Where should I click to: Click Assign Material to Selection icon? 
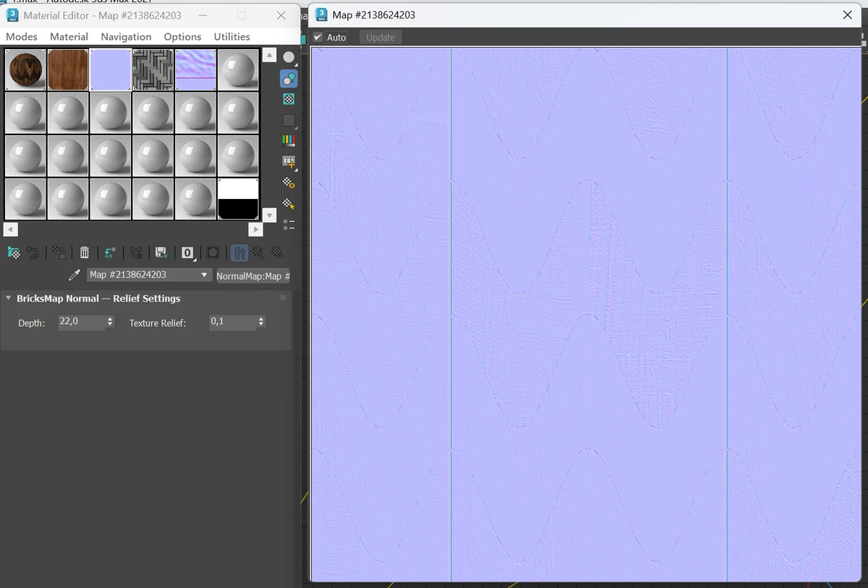point(59,252)
